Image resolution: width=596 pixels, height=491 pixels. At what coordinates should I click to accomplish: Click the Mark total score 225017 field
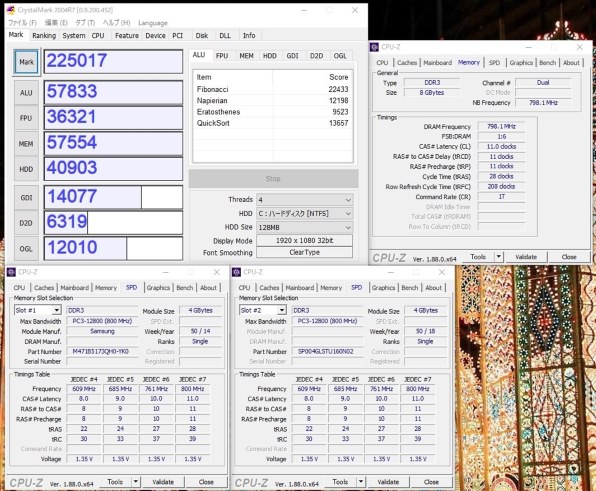[x=113, y=61]
